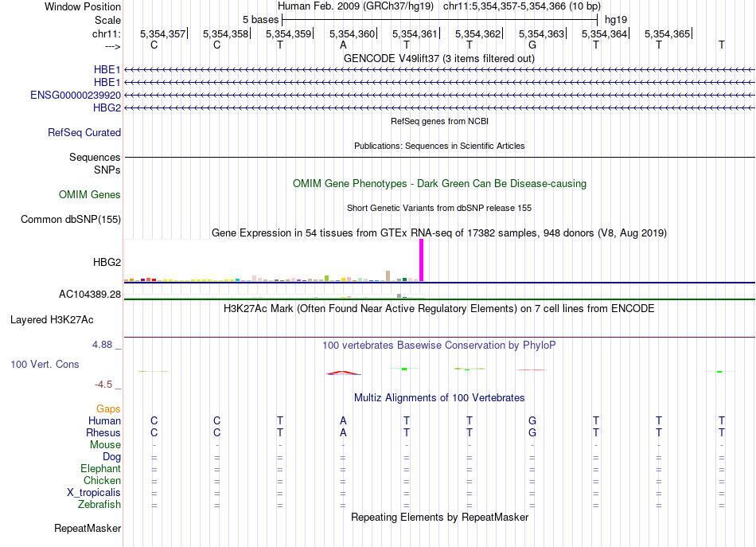Click the 'chr11:5,354,357-5,354,366 (10 bp)' position text
The height and width of the screenshot is (547, 756).
(522, 6)
